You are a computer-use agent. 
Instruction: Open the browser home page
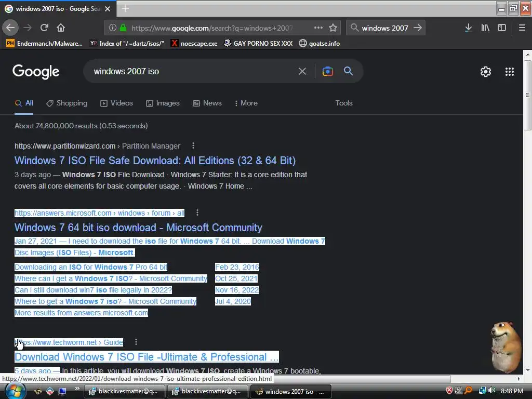tap(61, 28)
